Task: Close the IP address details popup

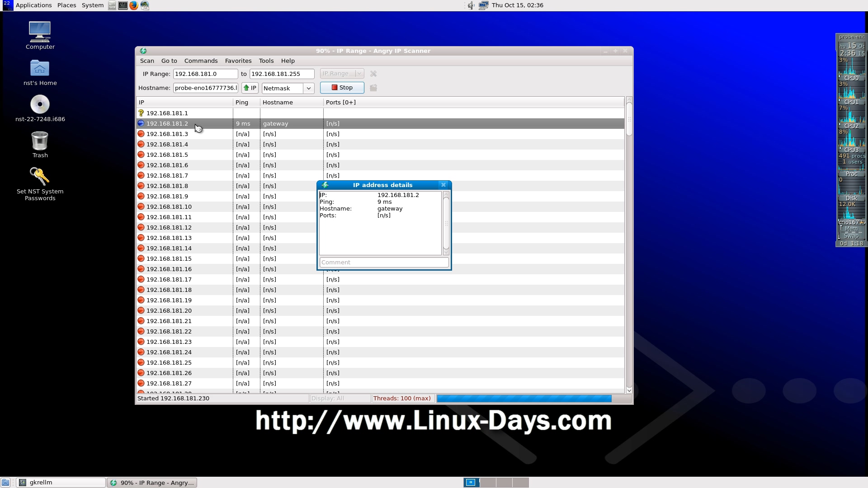Action: (x=443, y=185)
